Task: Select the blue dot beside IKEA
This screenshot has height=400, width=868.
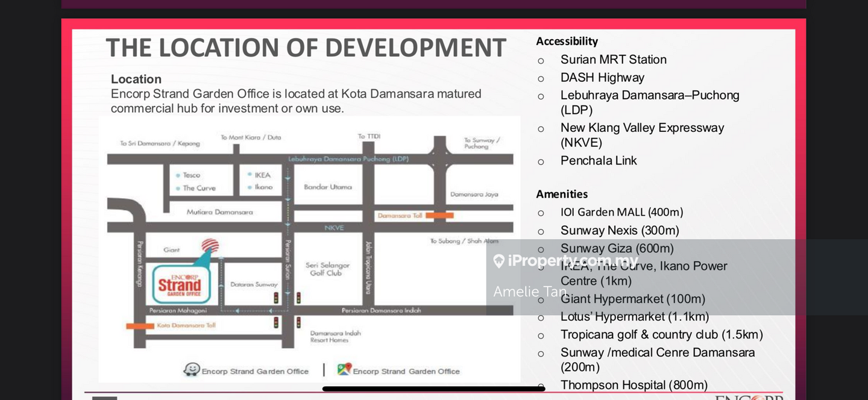Action: pyautogui.click(x=249, y=175)
